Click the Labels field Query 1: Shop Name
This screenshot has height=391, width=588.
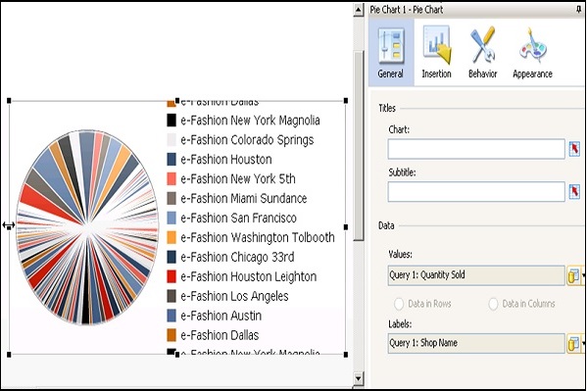476,343
